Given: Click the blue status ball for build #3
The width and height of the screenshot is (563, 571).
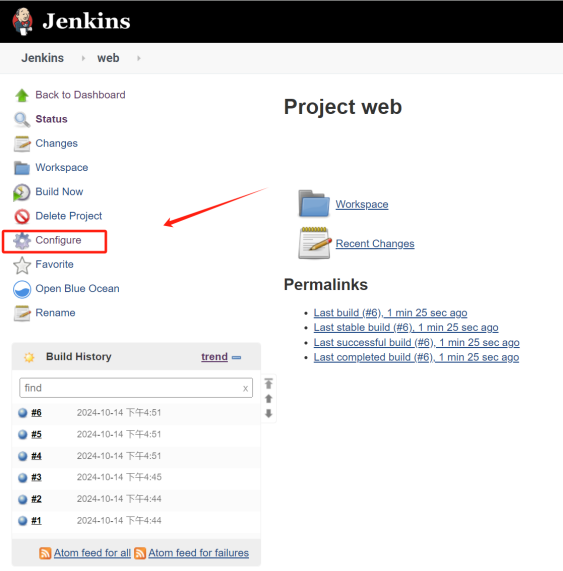Looking at the screenshot, I should coord(23,477).
